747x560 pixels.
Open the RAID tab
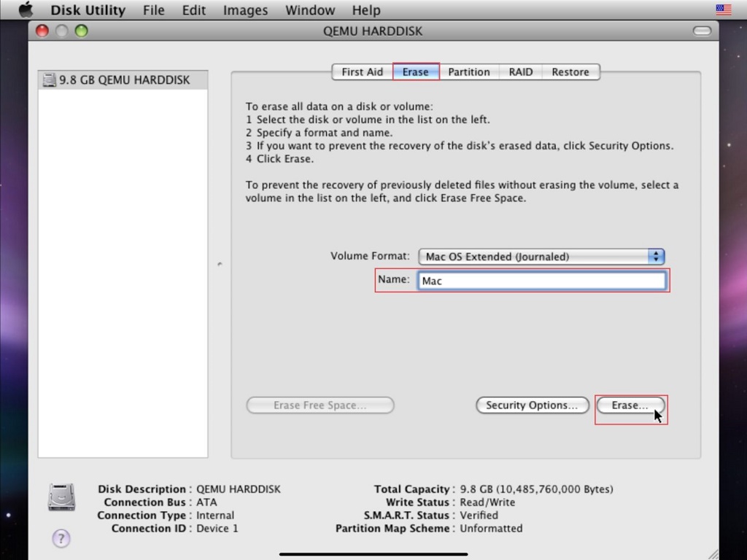point(521,72)
